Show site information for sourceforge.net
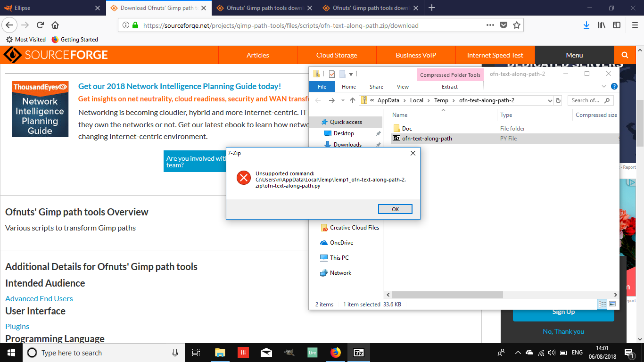644x362 pixels. tap(126, 25)
